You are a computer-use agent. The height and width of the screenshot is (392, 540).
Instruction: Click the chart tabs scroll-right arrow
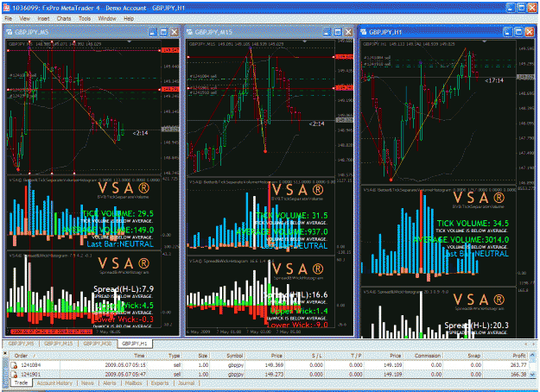pyautogui.click(x=533, y=344)
